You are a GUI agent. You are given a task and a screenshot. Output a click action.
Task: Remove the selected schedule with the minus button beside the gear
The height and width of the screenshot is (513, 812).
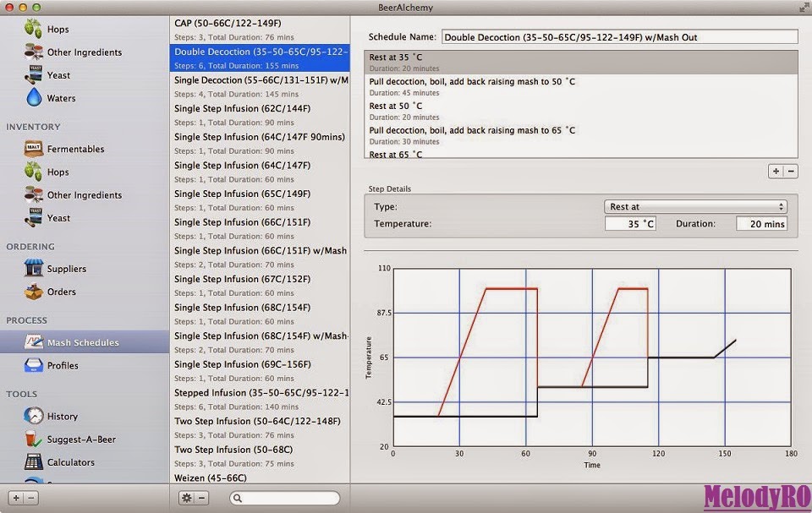tap(202, 498)
